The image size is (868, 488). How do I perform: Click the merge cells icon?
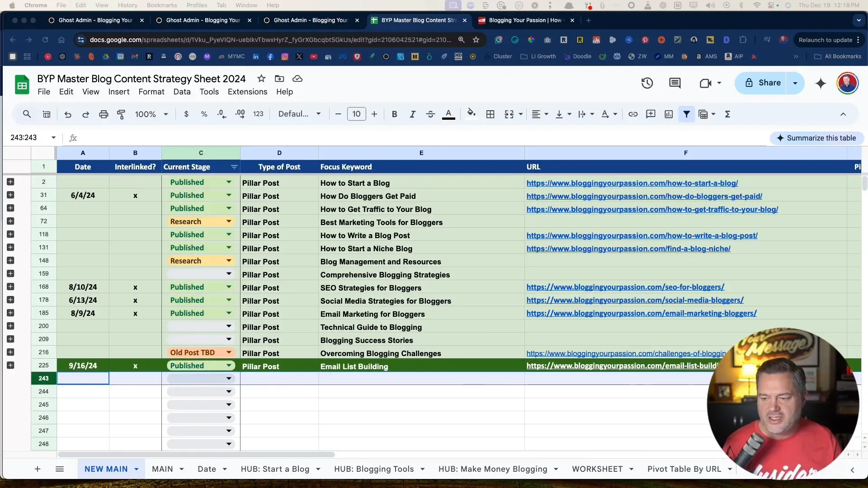coord(509,114)
